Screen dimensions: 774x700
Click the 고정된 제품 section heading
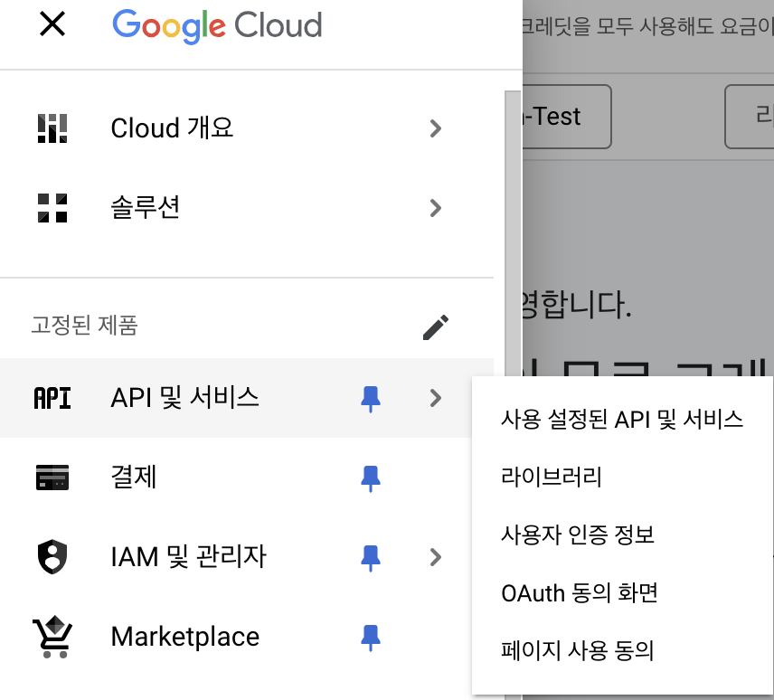point(84,326)
